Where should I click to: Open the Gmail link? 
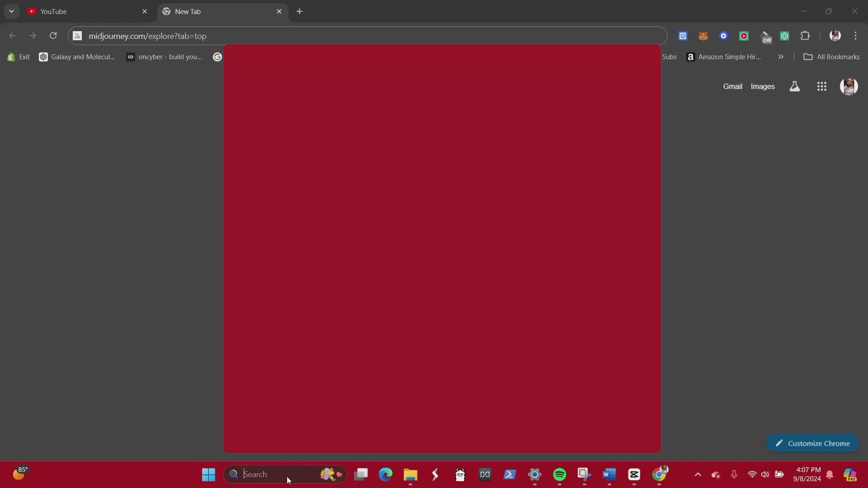732,86
